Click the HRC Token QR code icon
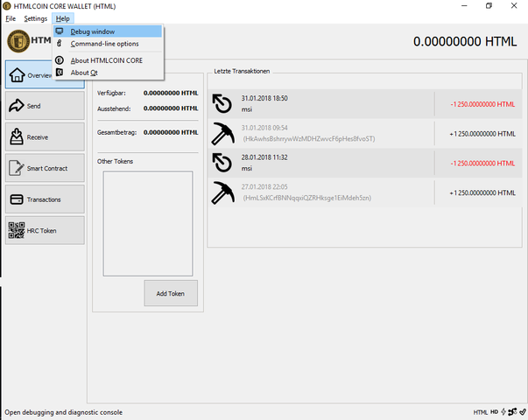This screenshot has width=528, height=420. tap(17, 230)
